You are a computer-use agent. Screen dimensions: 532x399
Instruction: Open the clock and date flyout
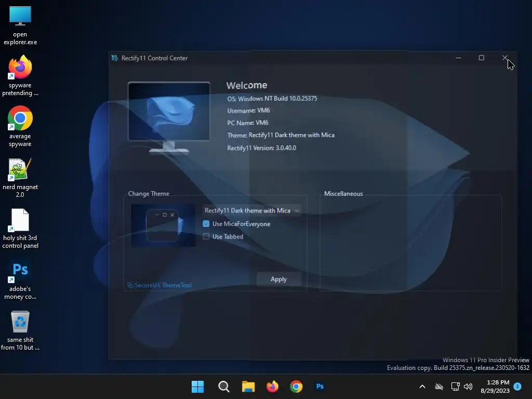tap(495, 387)
